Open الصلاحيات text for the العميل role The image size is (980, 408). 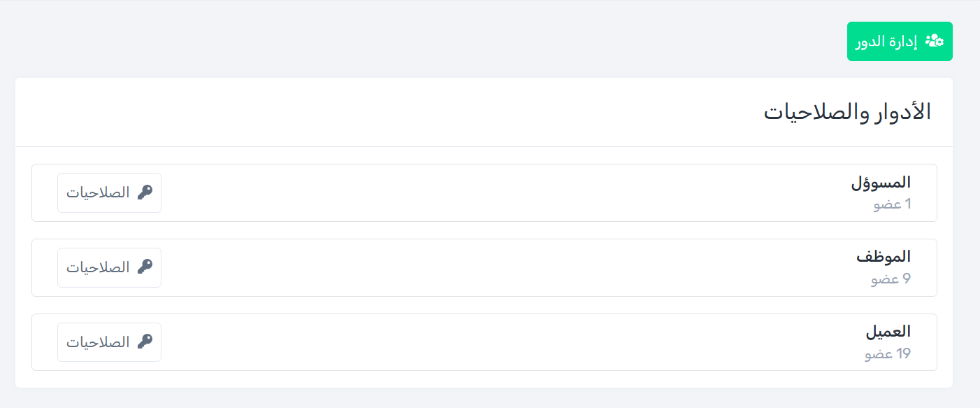click(x=99, y=342)
